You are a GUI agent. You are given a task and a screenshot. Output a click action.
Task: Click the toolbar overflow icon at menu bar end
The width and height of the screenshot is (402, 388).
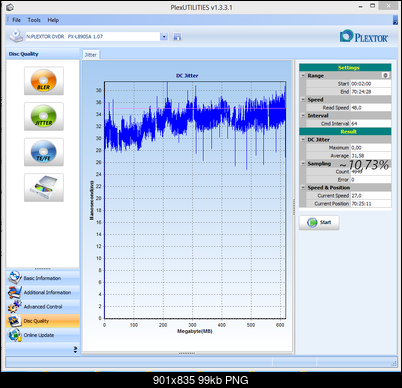395,20
